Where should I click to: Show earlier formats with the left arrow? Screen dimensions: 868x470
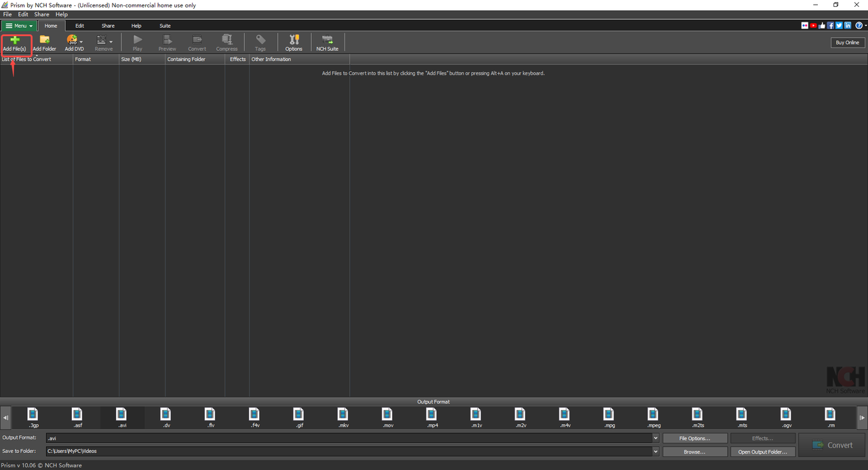click(x=5, y=418)
